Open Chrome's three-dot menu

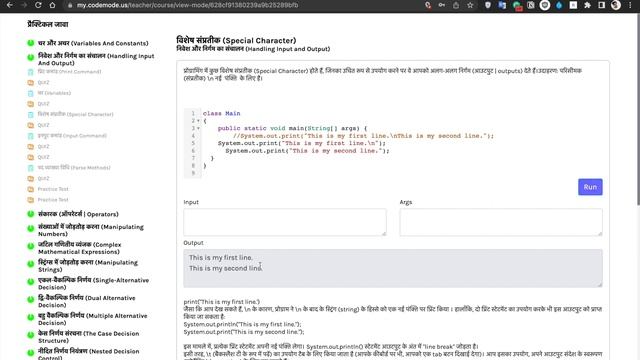[631, 5]
